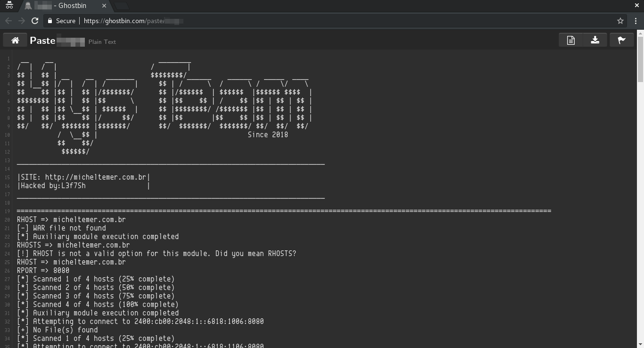Go forward in browser history
The image size is (644, 348).
click(x=22, y=21)
